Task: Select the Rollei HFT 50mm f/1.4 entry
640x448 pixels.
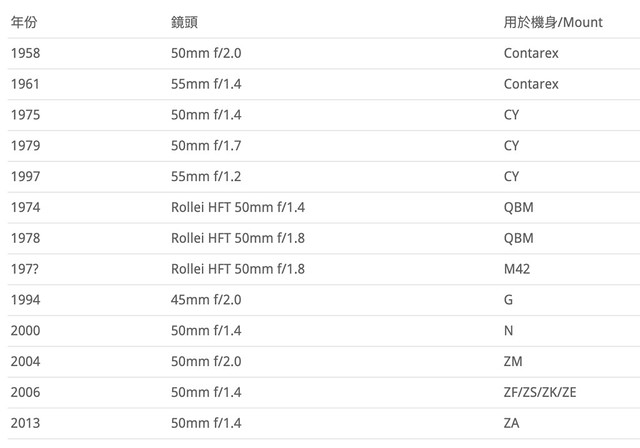Action: 238,207
